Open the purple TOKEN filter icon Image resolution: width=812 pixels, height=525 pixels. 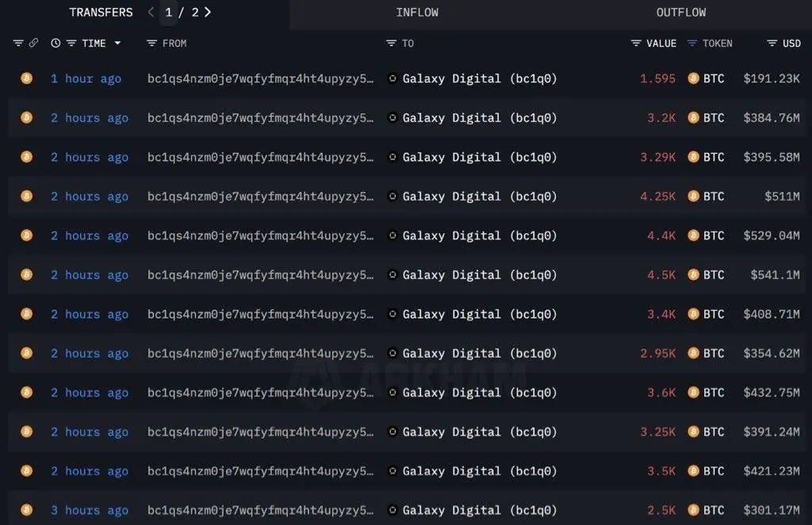point(691,43)
